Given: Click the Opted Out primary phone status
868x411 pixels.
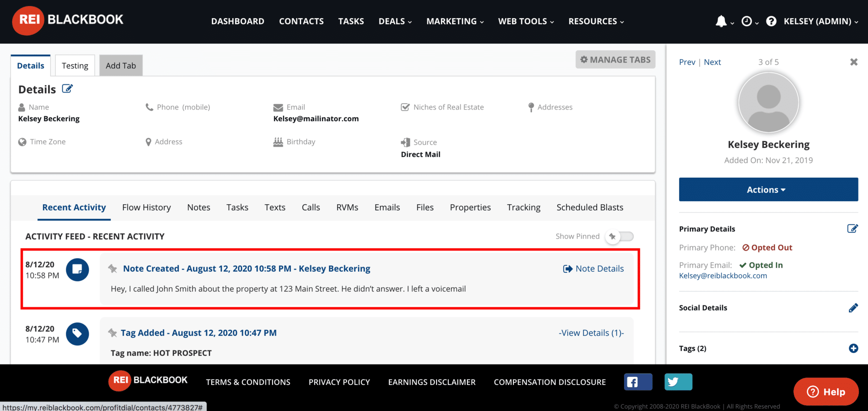Looking at the screenshot, I should [767, 248].
